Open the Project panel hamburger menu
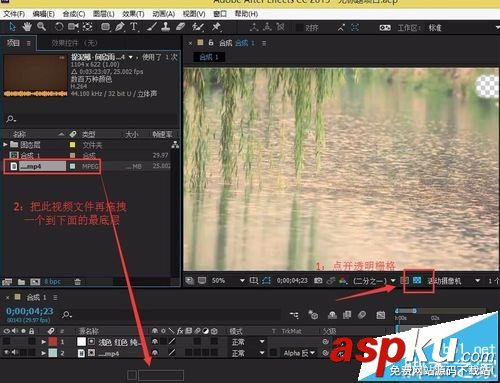The width and height of the screenshot is (500, 383). (x=29, y=43)
